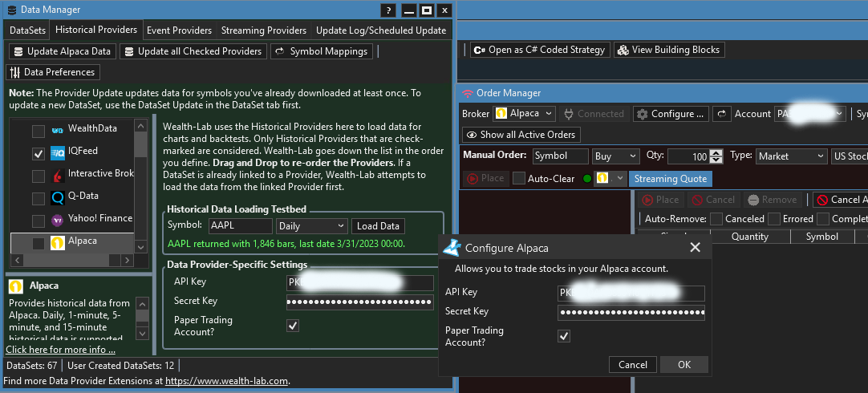This screenshot has width=868, height=393.
Task: Click Show all Active Orders button
Action: point(521,135)
